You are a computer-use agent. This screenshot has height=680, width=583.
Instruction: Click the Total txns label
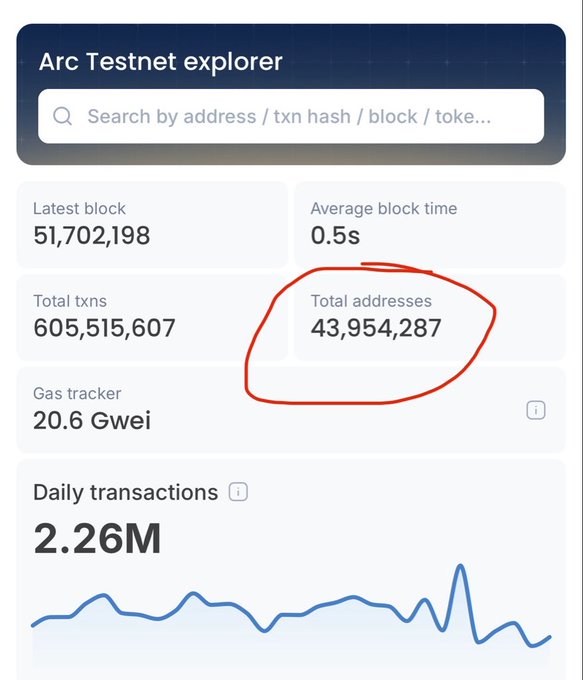coord(70,301)
